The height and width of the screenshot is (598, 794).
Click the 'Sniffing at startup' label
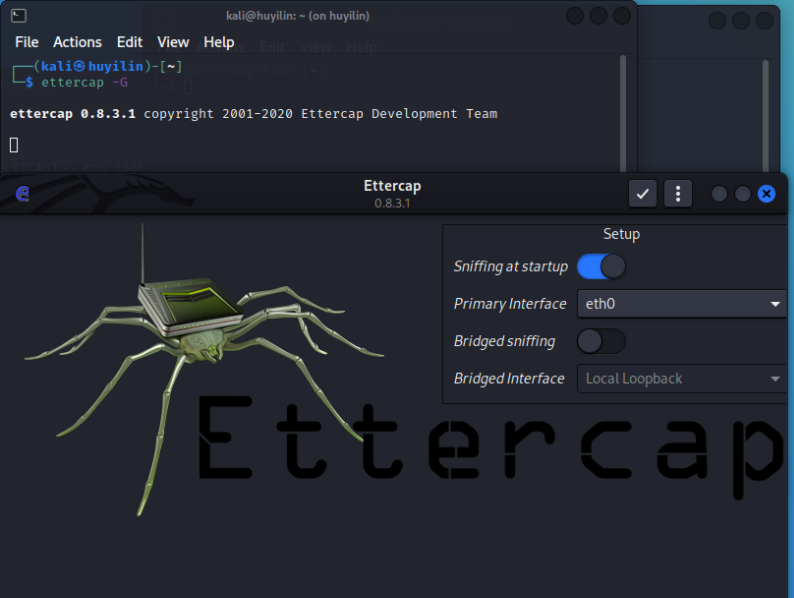click(x=510, y=266)
